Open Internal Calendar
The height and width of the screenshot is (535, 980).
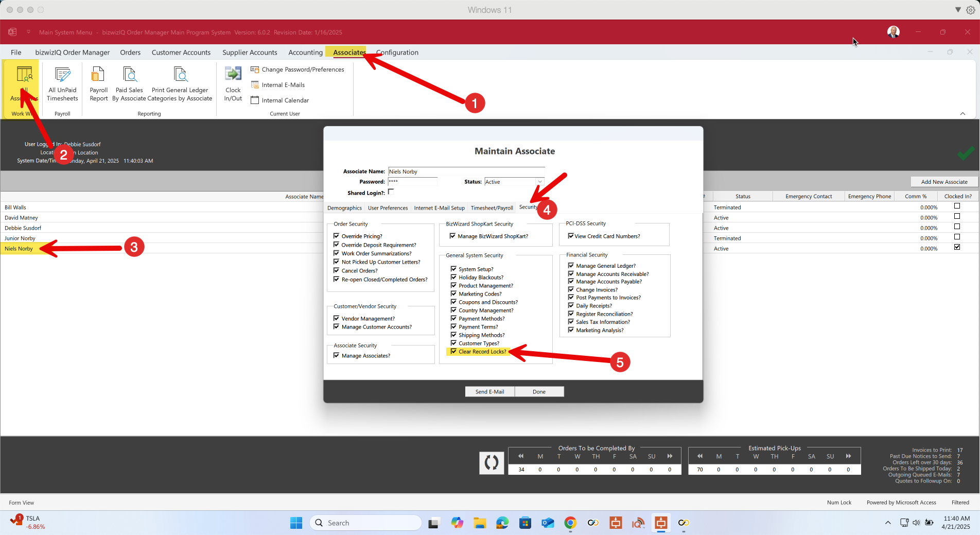click(280, 100)
